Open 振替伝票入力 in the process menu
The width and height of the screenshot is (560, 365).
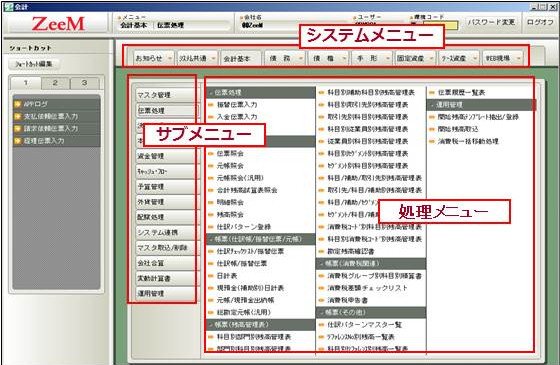[237, 105]
